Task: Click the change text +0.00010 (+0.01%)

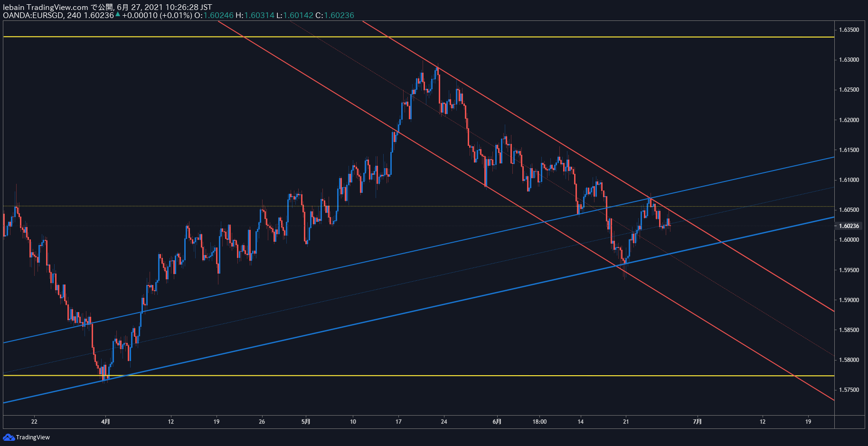Action: coord(157,15)
